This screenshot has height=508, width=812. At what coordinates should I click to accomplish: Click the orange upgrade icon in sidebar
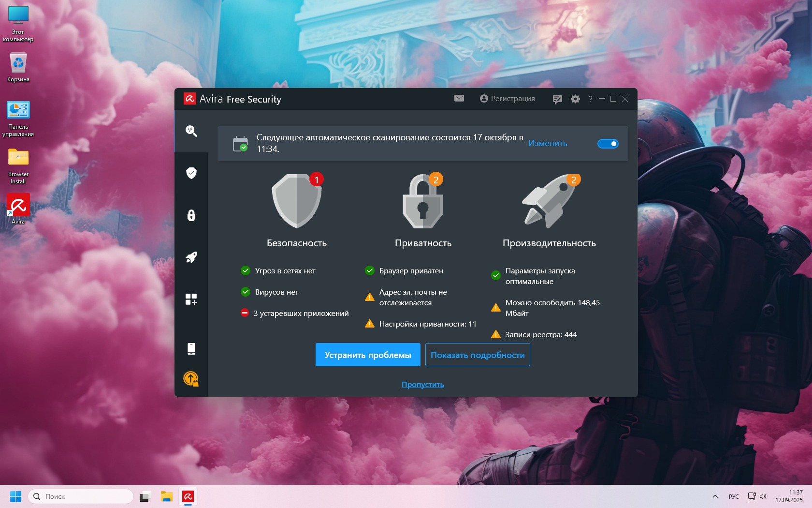pos(191,379)
